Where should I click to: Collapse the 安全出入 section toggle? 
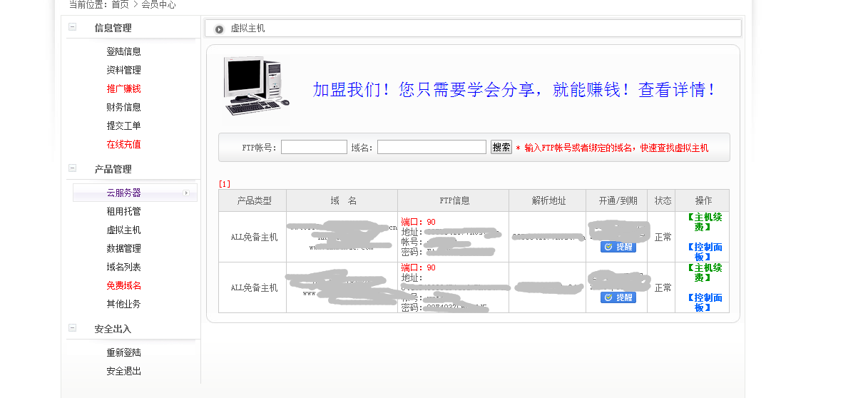[x=72, y=328]
